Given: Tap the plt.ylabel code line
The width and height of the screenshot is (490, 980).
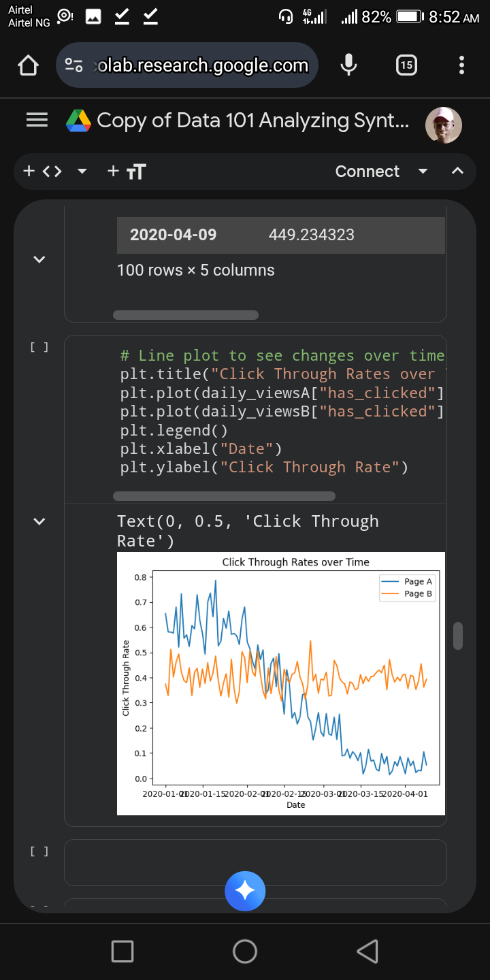Looking at the screenshot, I should click(x=264, y=467).
